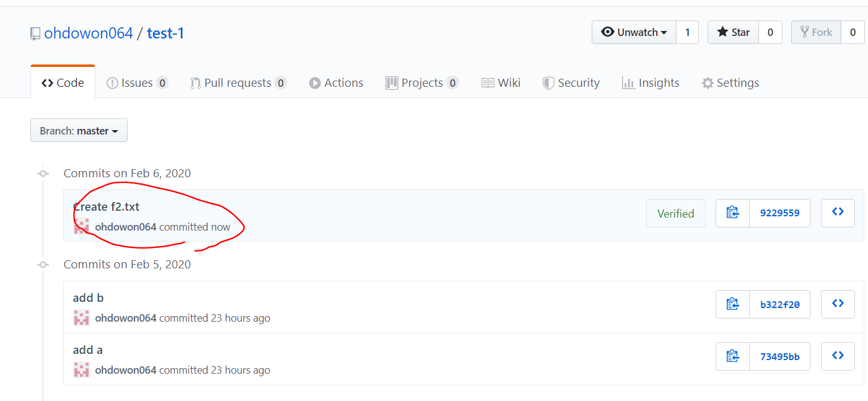Screen dimensions: 868x401
Task: Click '23 hours ago' on the 'add b' commit
Action: 240,318
